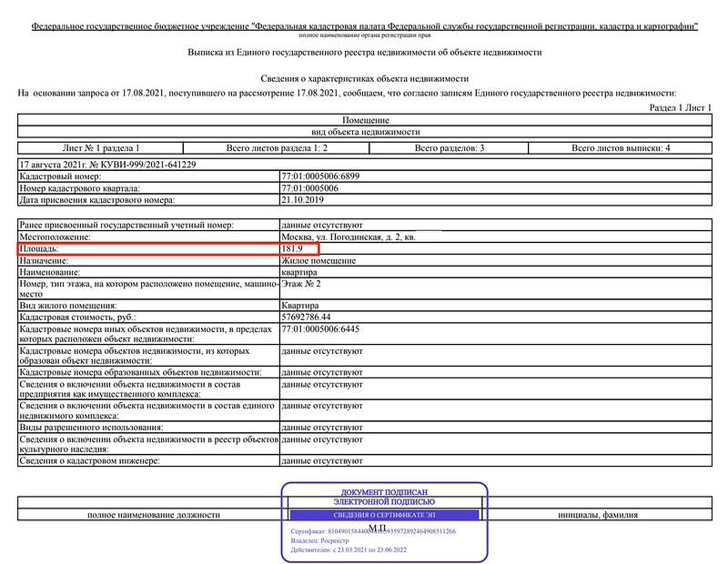Click address 'Москва, ул. Погодинская, д. 2, кв.'
The image size is (728, 564).
pyautogui.click(x=349, y=237)
